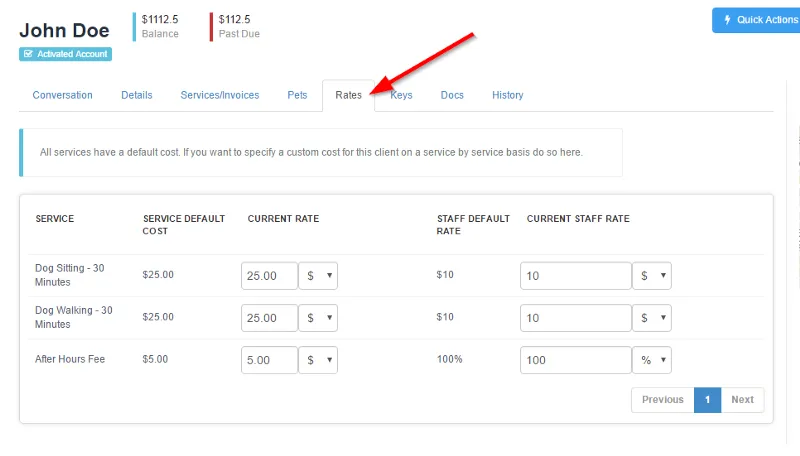Open the Conversation tab
Image resolution: width=800 pixels, height=456 pixels.
pos(63,95)
